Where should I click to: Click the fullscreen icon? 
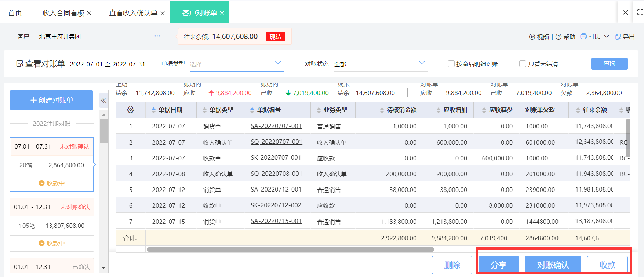click(x=640, y=12)
